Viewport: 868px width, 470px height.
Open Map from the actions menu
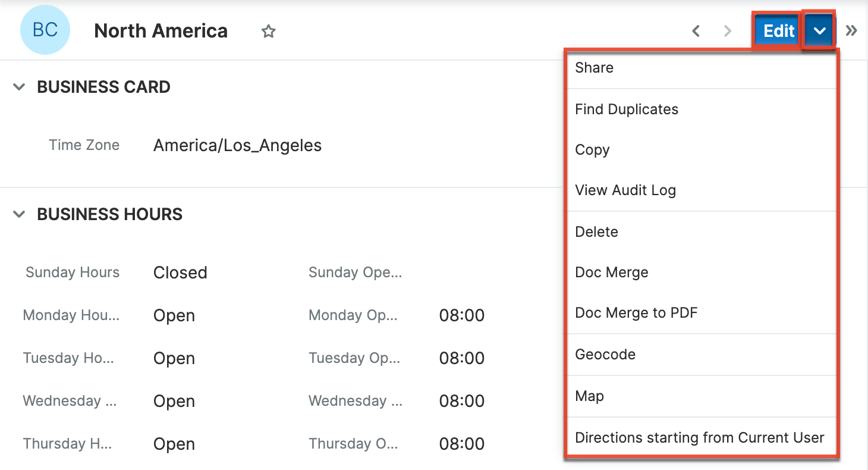pos(589,396)
